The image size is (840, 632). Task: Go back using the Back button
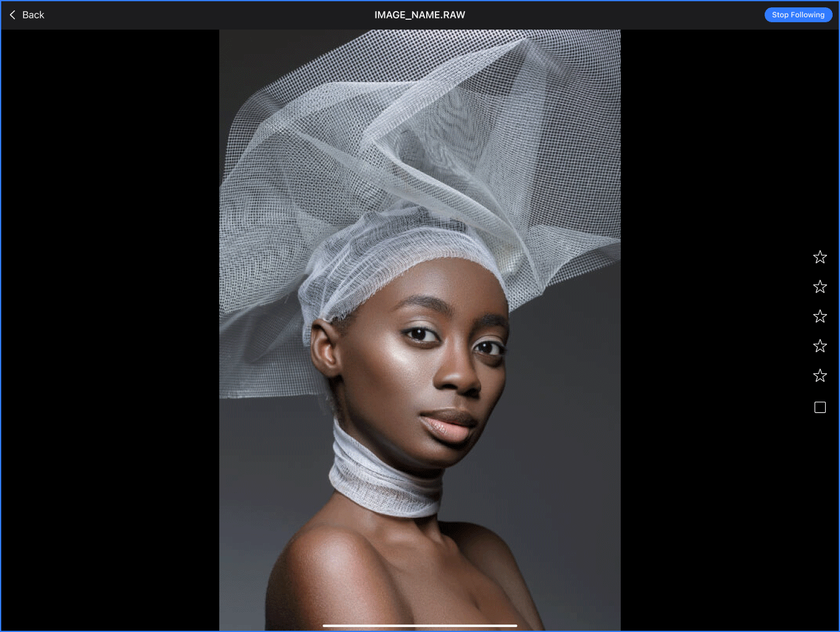27,15
